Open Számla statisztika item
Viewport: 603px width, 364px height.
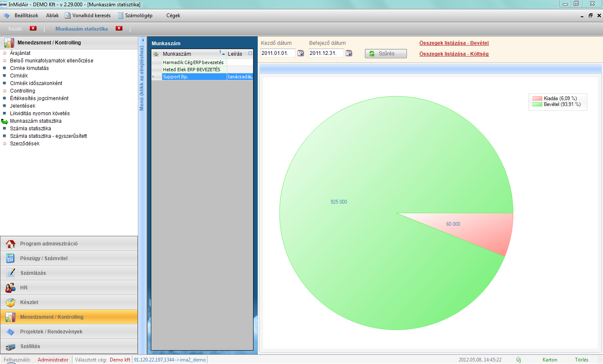click(31, 129)
